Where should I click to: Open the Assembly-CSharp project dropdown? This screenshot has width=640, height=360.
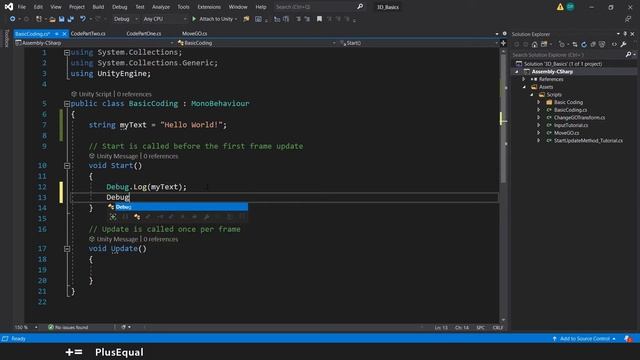tap(94, 43)
